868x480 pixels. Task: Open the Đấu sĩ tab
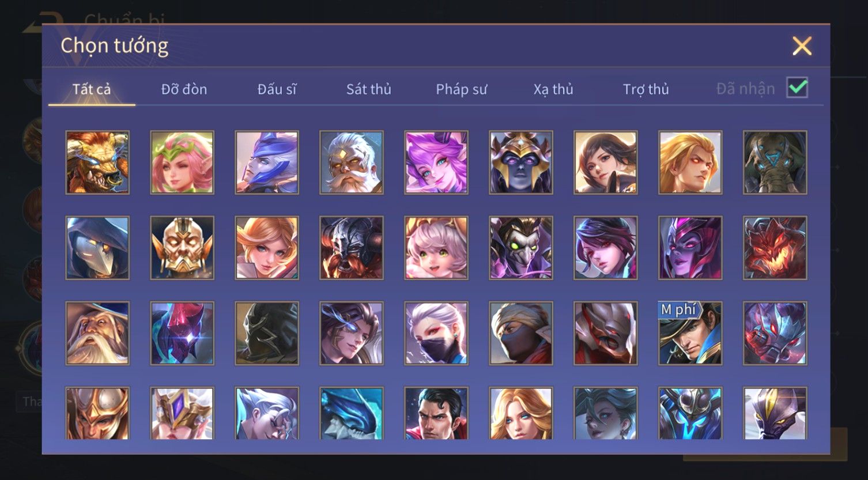[x=277, y=89]
